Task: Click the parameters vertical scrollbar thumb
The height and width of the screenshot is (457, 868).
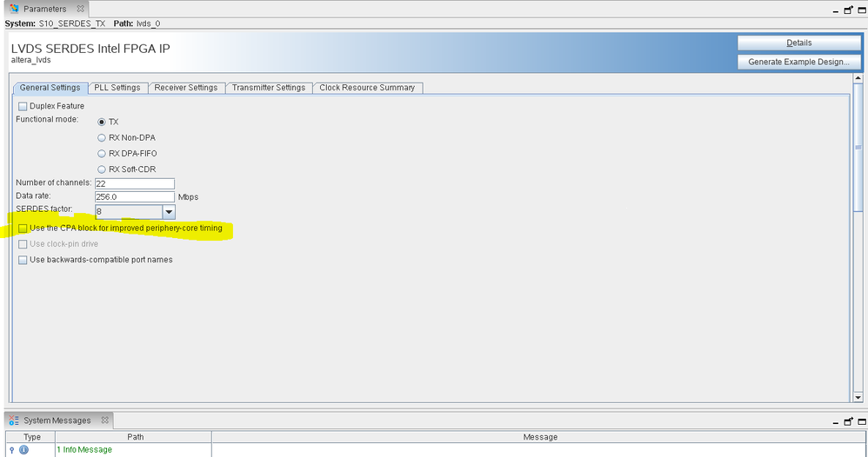Action: click(858, 147)
